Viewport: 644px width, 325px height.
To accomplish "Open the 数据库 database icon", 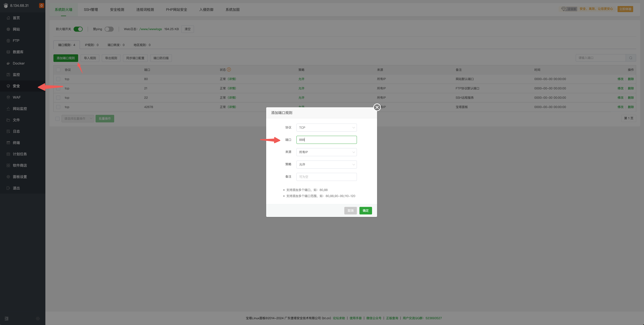I will (8, 52).
